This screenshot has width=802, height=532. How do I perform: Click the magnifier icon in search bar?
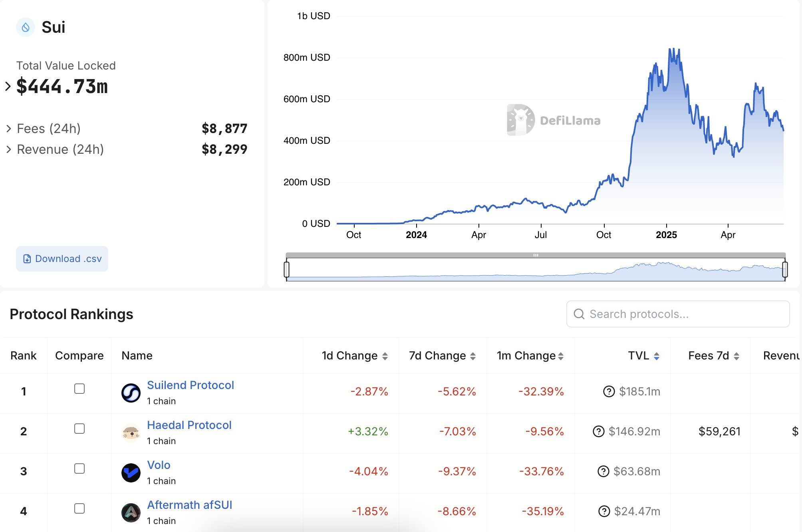tap(579, 314)
